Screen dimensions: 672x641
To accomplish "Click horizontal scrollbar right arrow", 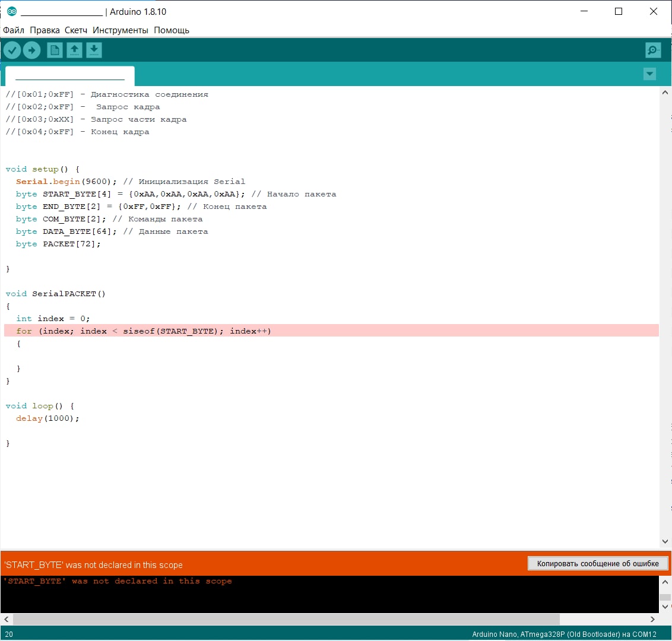I will pos(652,619).
